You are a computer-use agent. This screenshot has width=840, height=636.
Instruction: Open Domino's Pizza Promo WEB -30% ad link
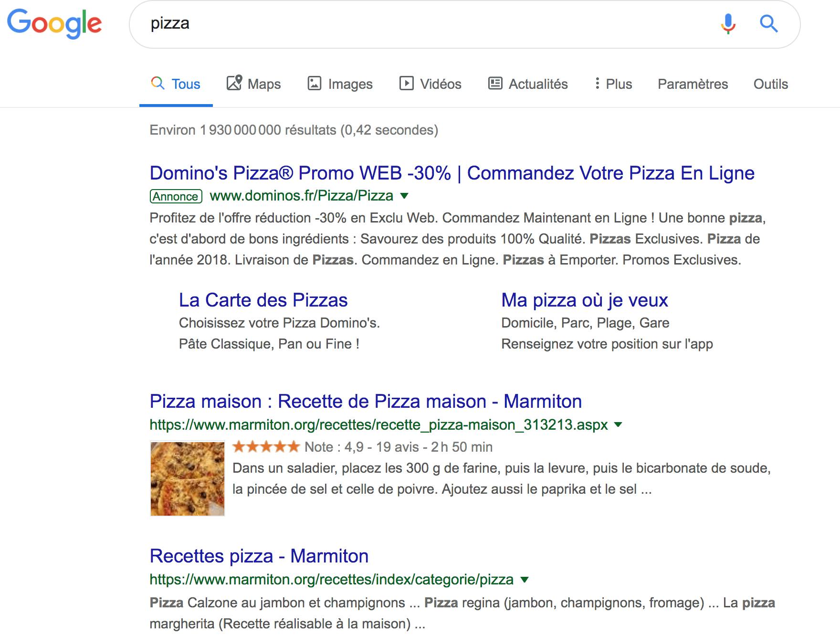pos(452,173)
